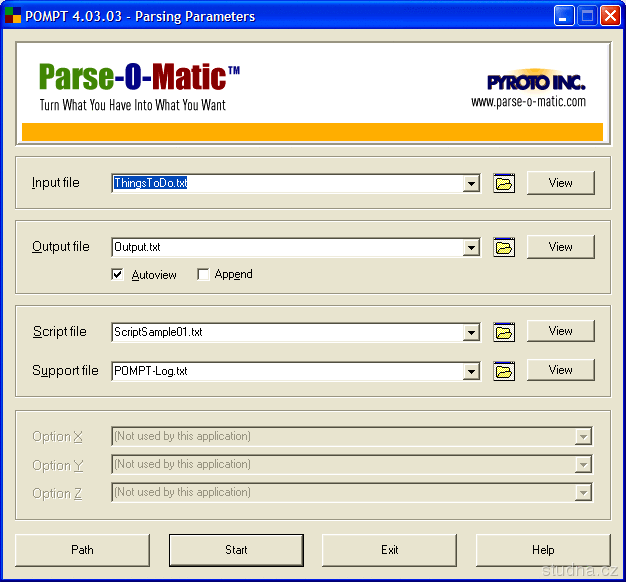View the Input file contents
This screenshot has width=626, height=582.
[x=561, y=183]
